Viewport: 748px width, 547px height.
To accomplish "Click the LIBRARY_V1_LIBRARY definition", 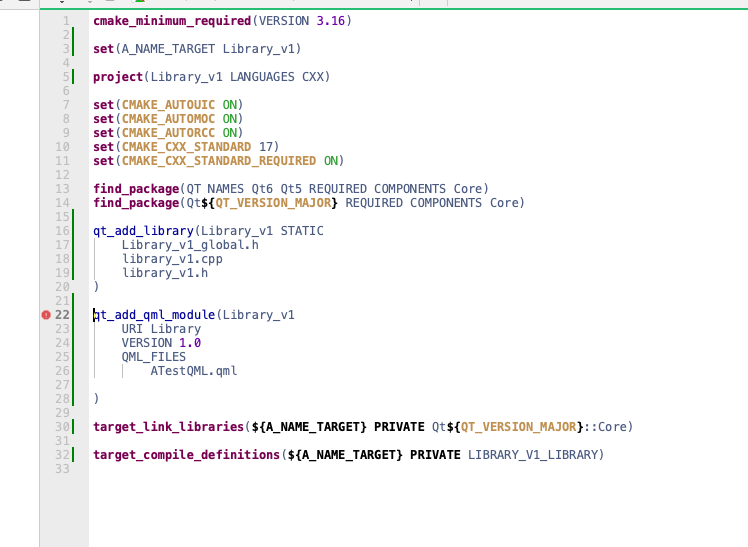I will (x=532, y=454).
